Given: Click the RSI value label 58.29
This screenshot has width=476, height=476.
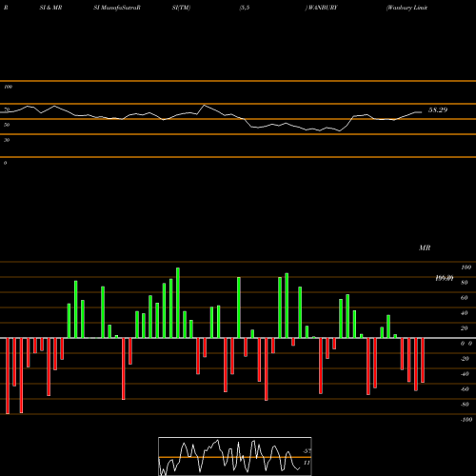Looking at the screenshot, I should [x=438, y=110].
